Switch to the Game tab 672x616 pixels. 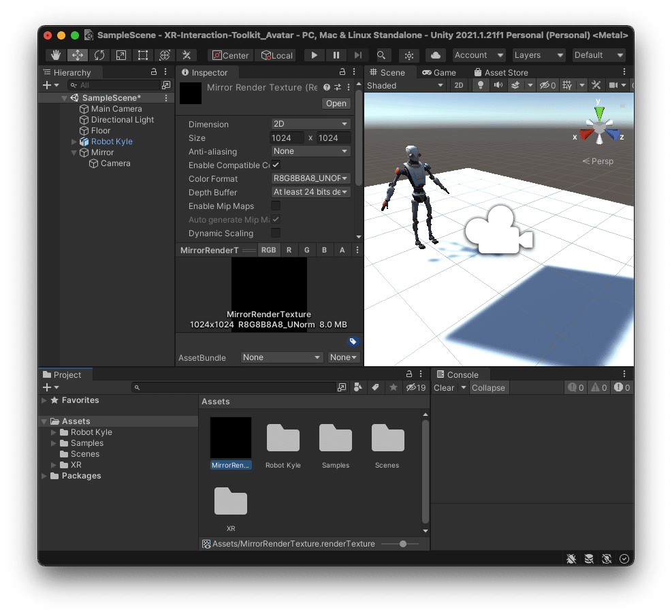(439, 72)
